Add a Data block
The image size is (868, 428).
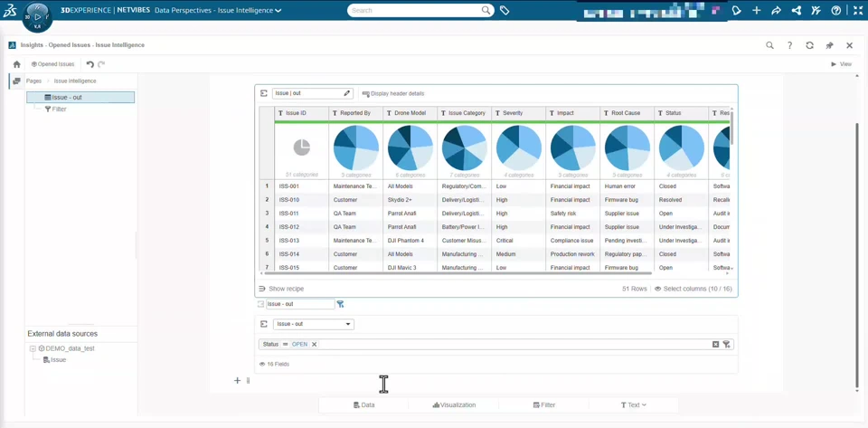pyautogui.click(x=363, y=404)
